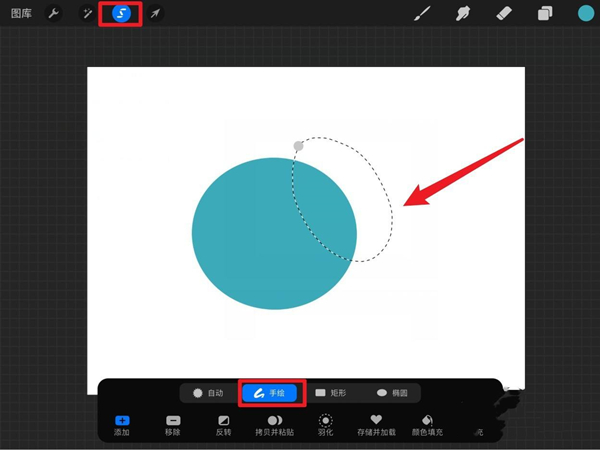Image resolution: width=600 pixels, height=450 pixels.
Task: Select the Eraser tool
Action: coord(504,14)
